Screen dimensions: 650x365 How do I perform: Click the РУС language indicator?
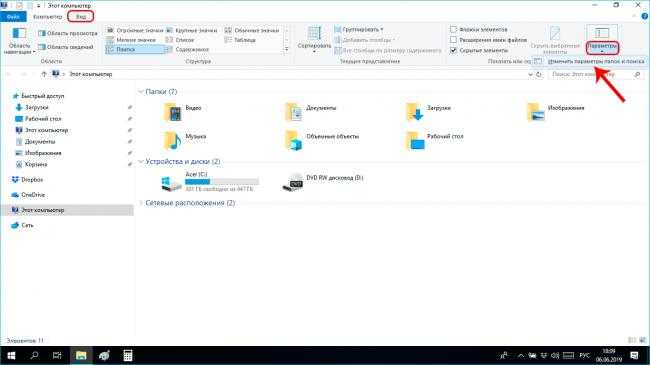584,355
